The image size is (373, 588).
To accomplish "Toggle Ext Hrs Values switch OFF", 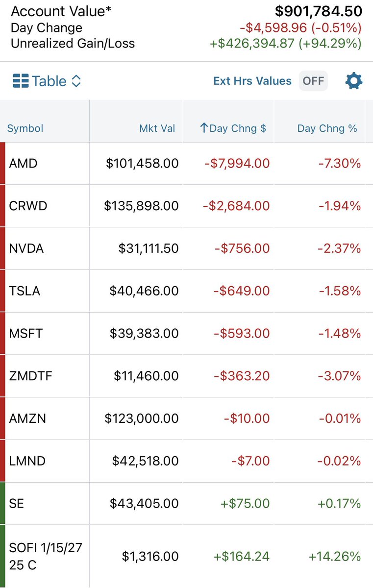I will 313,81.
